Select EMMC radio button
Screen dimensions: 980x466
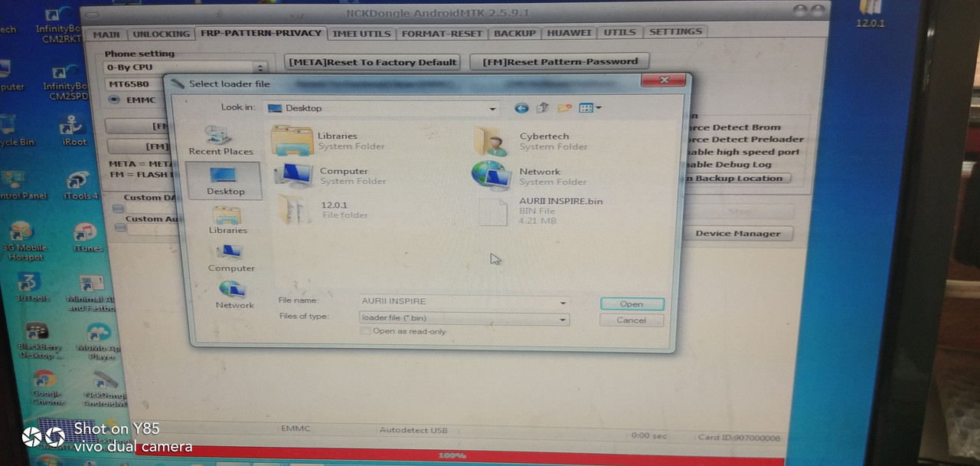[x=114, y=100]
